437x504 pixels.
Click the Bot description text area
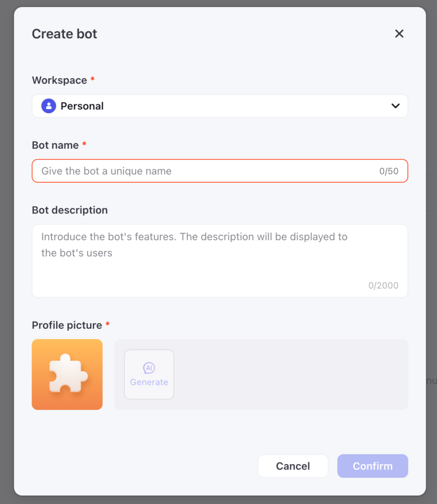220,261
